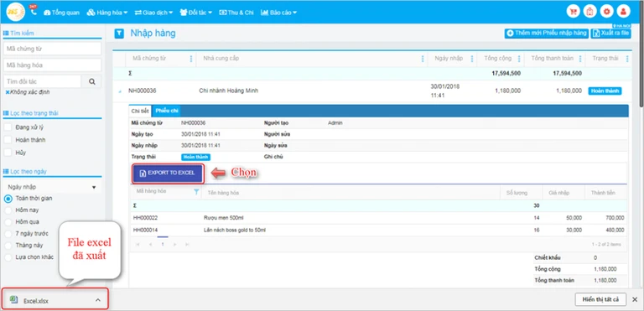644x311 pixels.
Task: Open settings gear icon in header
Action: point(606,12)
